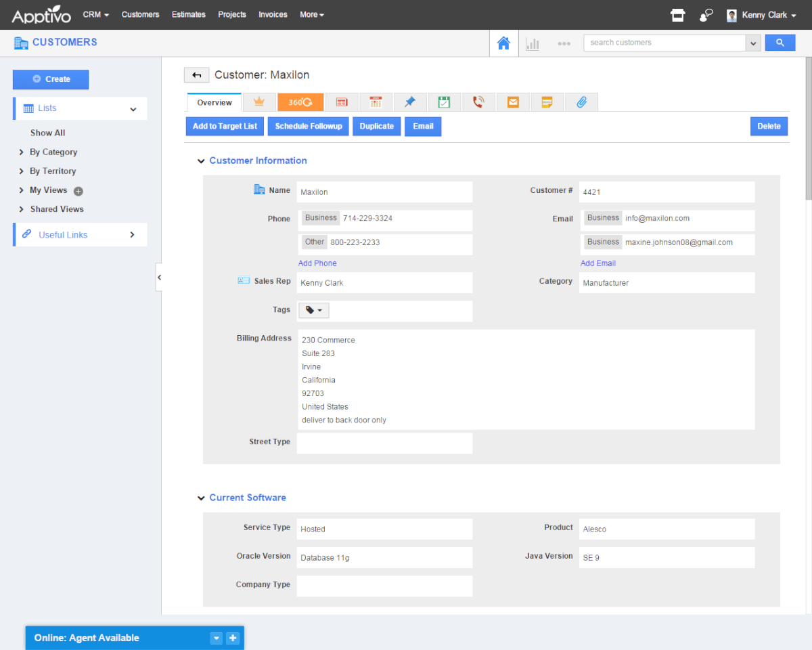
Task: Click the empty Company Type field
Action: [x=384, y=586]
